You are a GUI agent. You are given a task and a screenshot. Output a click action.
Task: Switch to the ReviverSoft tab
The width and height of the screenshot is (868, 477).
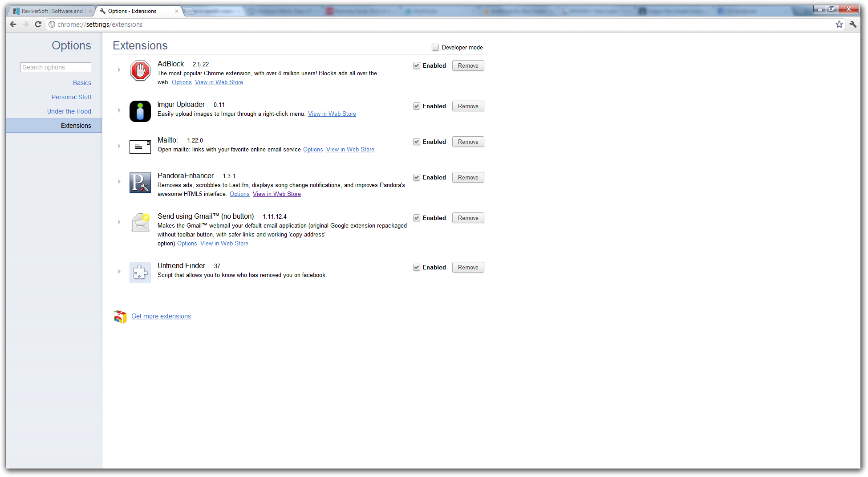pos(51,11)
